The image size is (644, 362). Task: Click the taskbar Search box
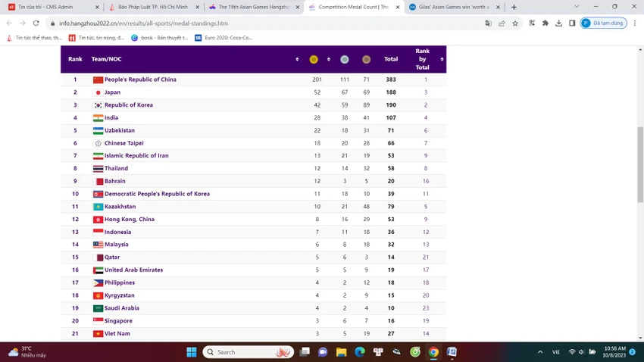coord(248,352)
